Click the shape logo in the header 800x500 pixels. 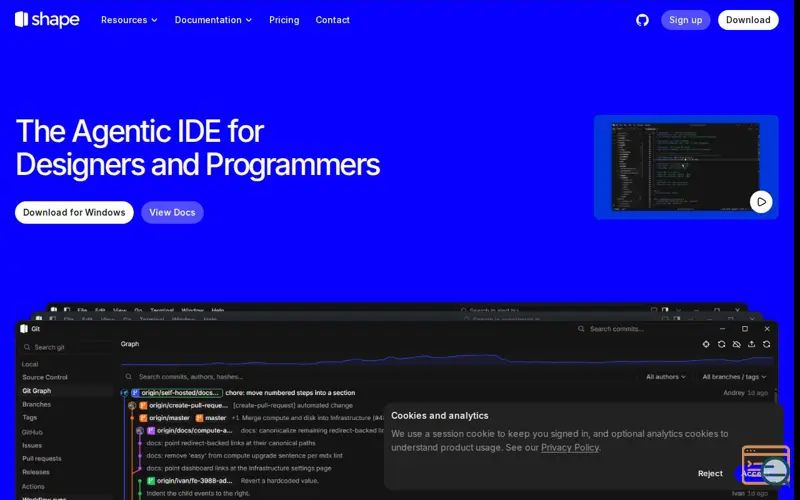[x=47, y=20]
